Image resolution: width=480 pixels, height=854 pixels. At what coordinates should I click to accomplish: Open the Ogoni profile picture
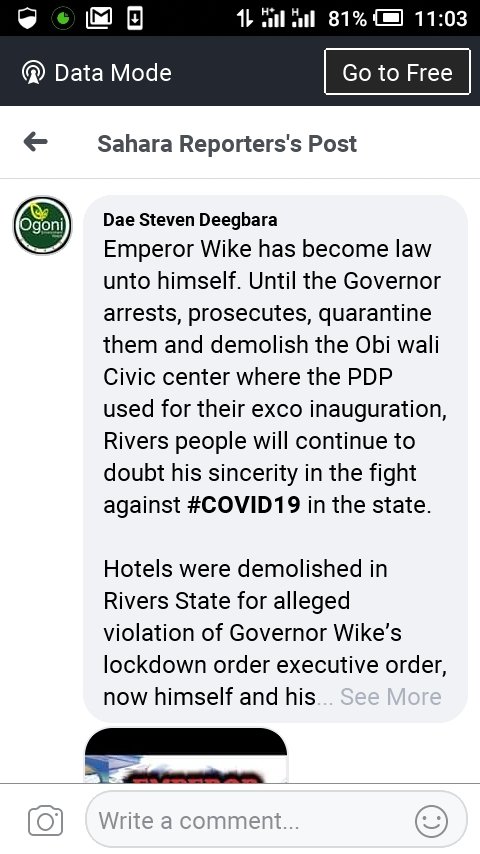[42, 225]
